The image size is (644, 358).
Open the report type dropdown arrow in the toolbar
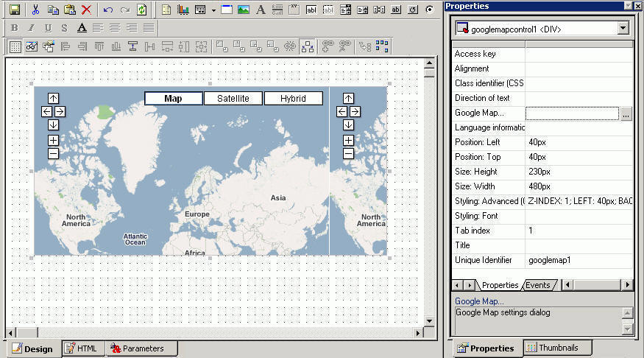point(213,10)
